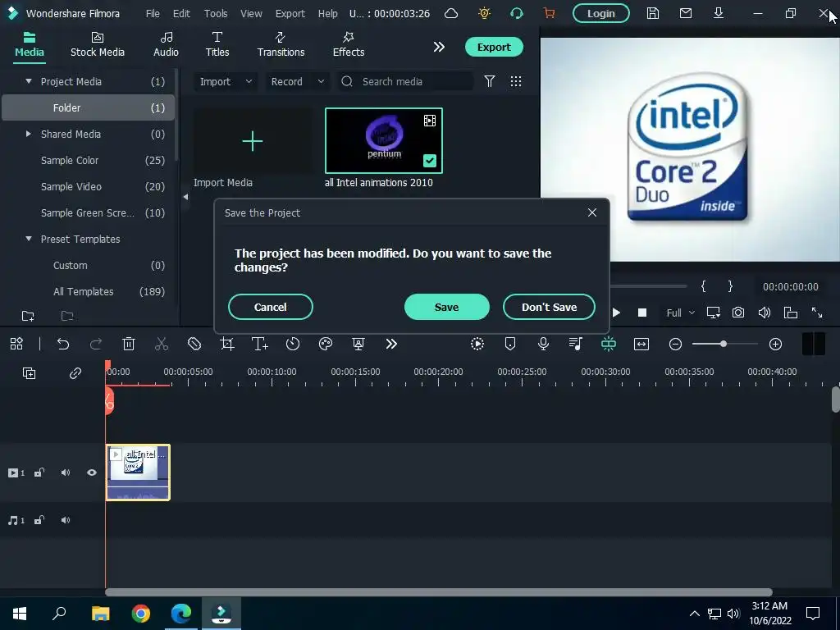
Task: Toggle the lock on audio track 1
Action: pos(39,520)
